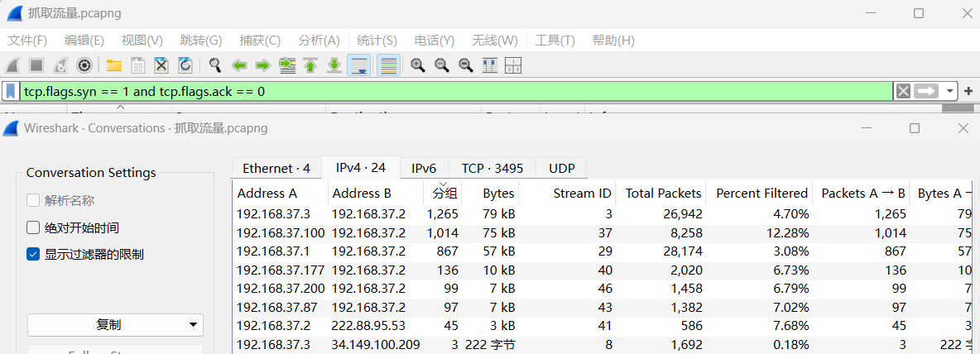This screenshot has width=980, height=354.
Task: Open the 复制 dropdown button
Action: 115,325
